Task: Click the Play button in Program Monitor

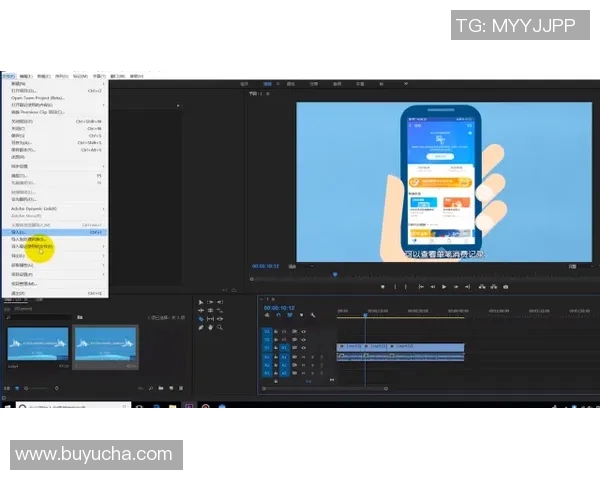Action: click(x=444, y=287)
